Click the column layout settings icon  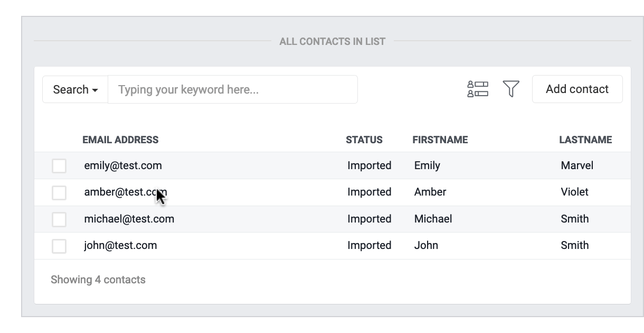478,89
